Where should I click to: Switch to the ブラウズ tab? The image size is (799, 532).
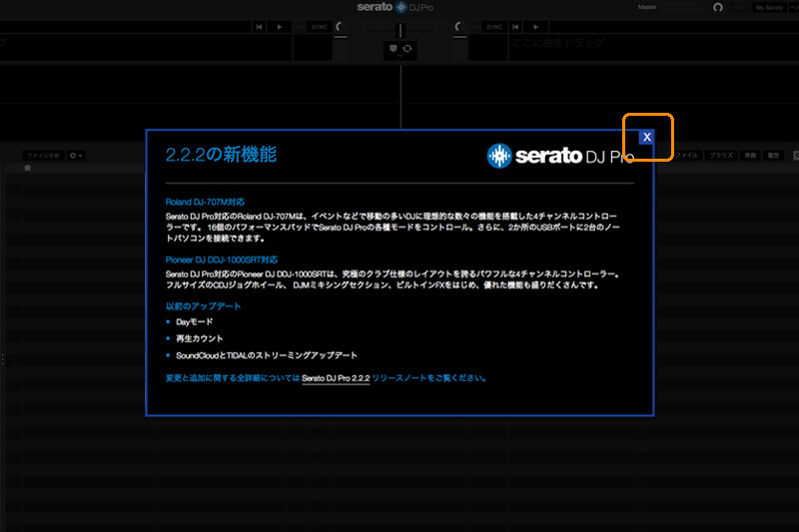721,156
